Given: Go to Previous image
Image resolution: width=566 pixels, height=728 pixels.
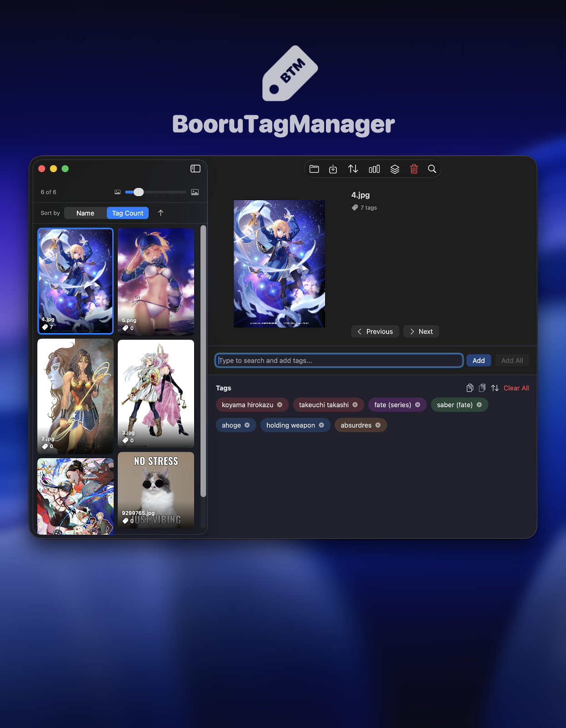Looking at the screenshot, I should point(375,332).
